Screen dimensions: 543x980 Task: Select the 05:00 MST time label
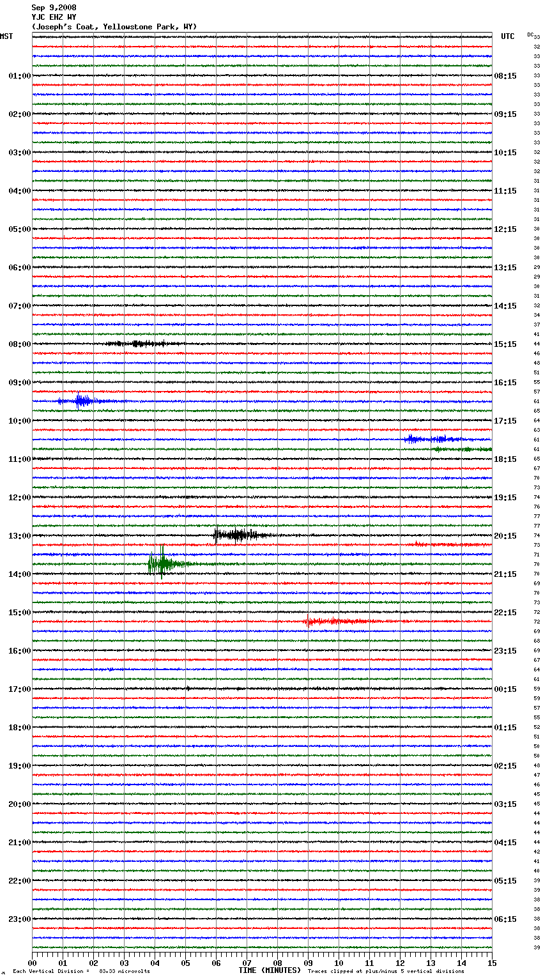[x=20, y=229]
